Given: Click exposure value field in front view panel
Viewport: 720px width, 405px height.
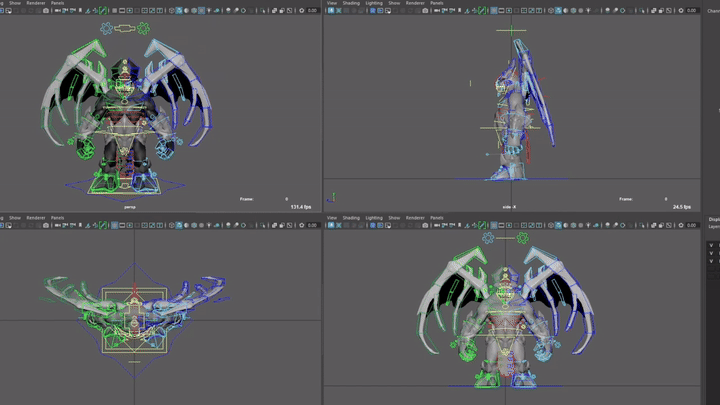Looking at the screenshot, I should pyautogui.click(x=692, y=225).
